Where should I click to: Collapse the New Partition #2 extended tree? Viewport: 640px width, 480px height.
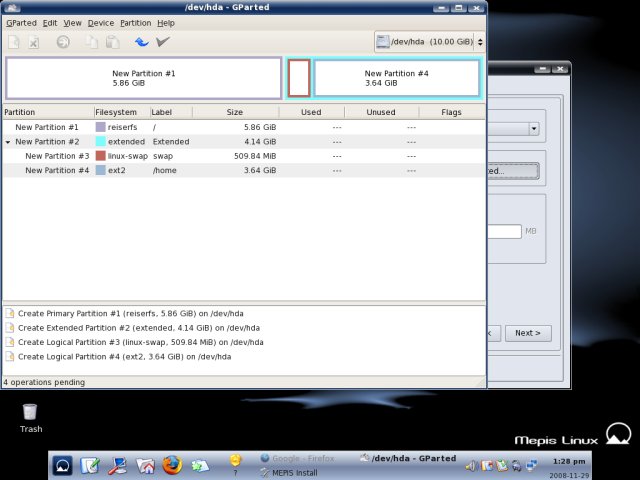pos(8,142)
